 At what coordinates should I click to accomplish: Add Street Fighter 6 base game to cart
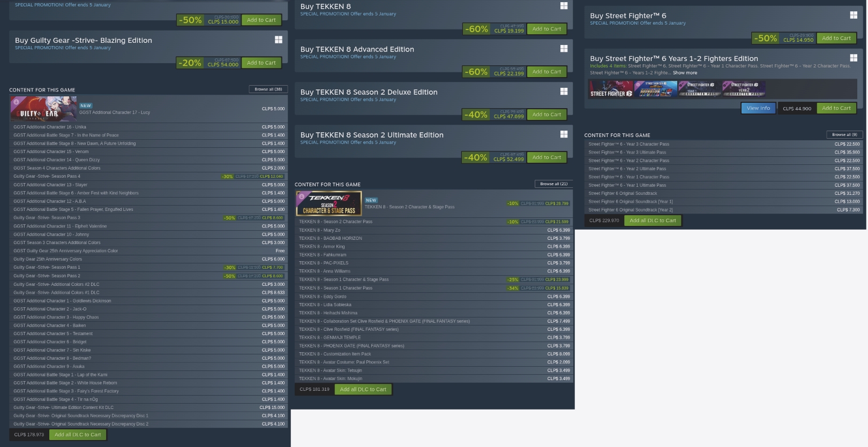(x=836, y=38)
